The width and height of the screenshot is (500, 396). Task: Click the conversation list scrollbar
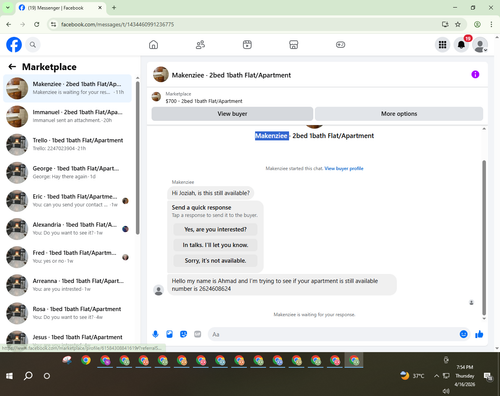point(137,158)
